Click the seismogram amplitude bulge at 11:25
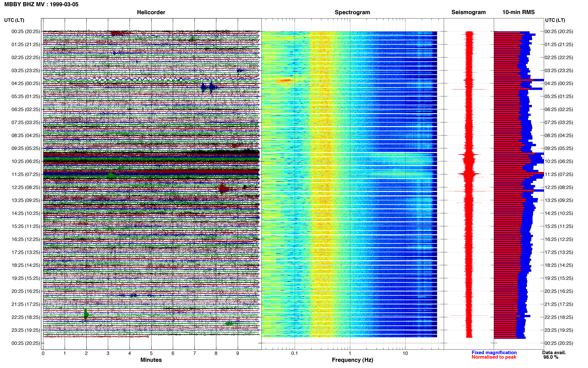 point(469,174)
